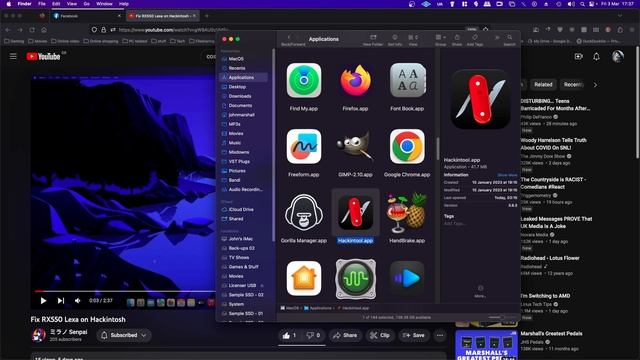640x360 pixels.
Task: Select the green waveform app icon
Action: coord(356,278)
